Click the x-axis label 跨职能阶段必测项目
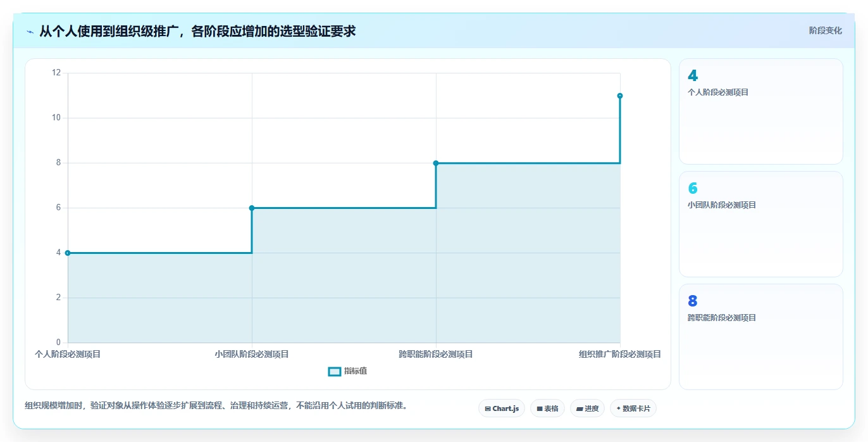This screenshot has height=442, width=868. tap(436, 354)
